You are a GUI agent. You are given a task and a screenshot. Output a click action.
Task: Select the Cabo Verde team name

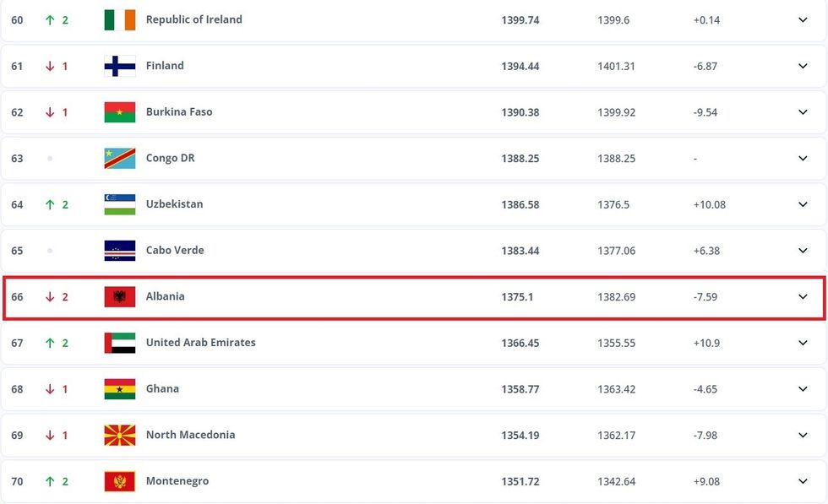coord(175,251)
